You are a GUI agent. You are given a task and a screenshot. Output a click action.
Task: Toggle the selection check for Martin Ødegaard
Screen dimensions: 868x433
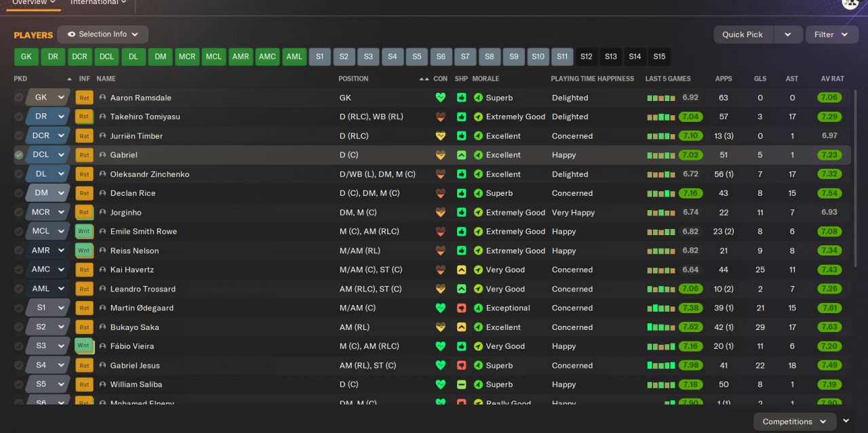coord(19,308)
